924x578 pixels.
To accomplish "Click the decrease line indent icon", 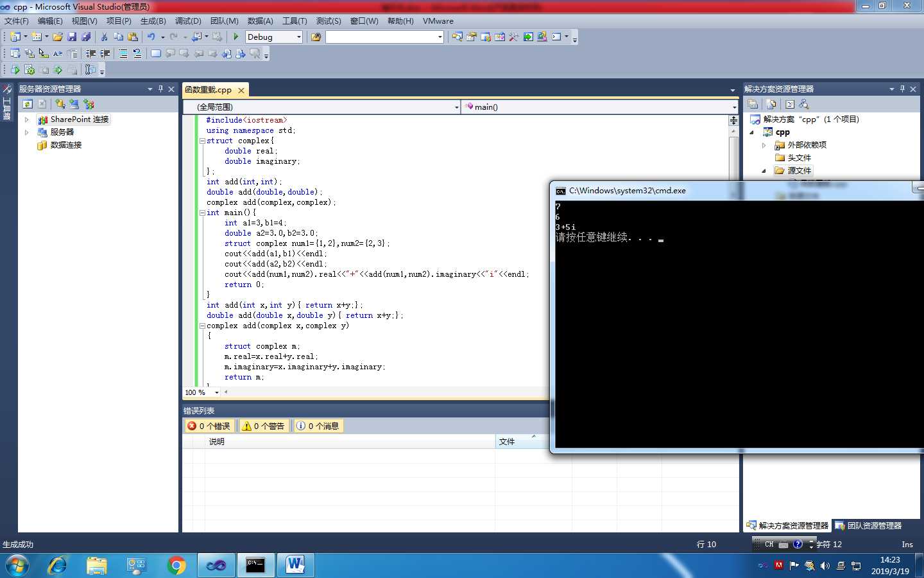I will pyautogui.click(x=90, y=54).
